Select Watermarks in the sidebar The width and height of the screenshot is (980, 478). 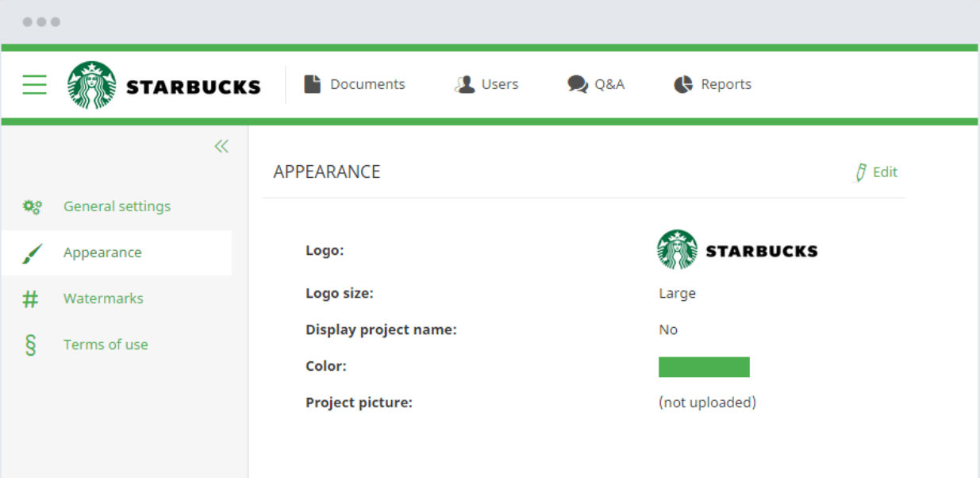point(103,299)
